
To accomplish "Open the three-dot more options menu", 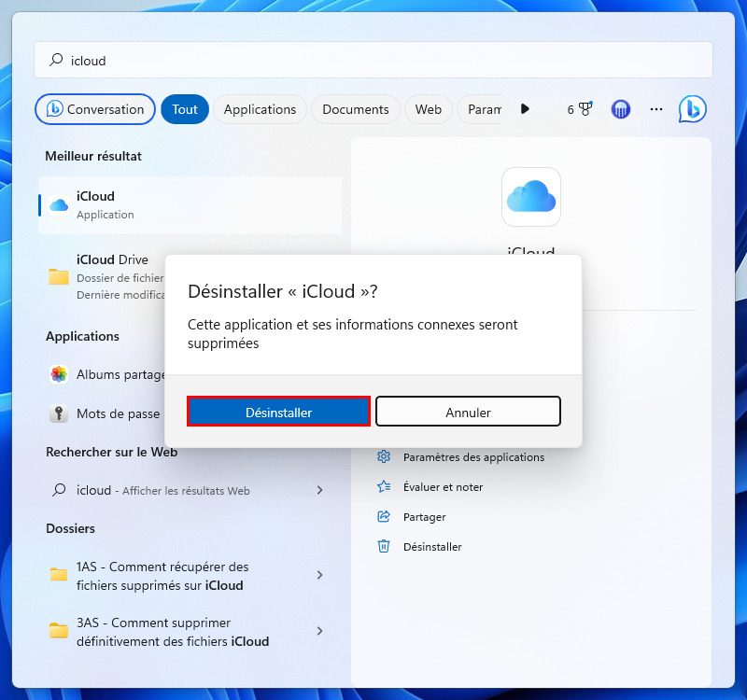I will [656, 109].
